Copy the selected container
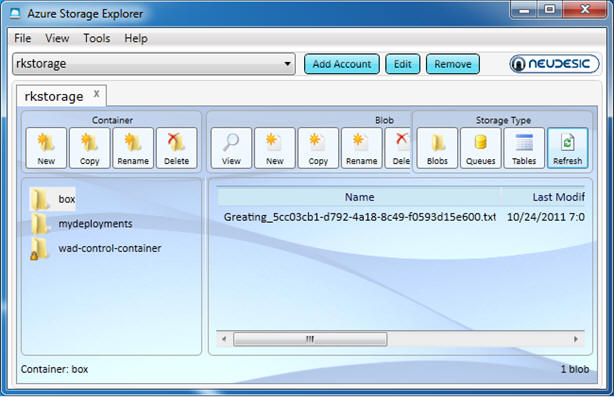Screen dimensions: 615x397 tap(90, 148)
